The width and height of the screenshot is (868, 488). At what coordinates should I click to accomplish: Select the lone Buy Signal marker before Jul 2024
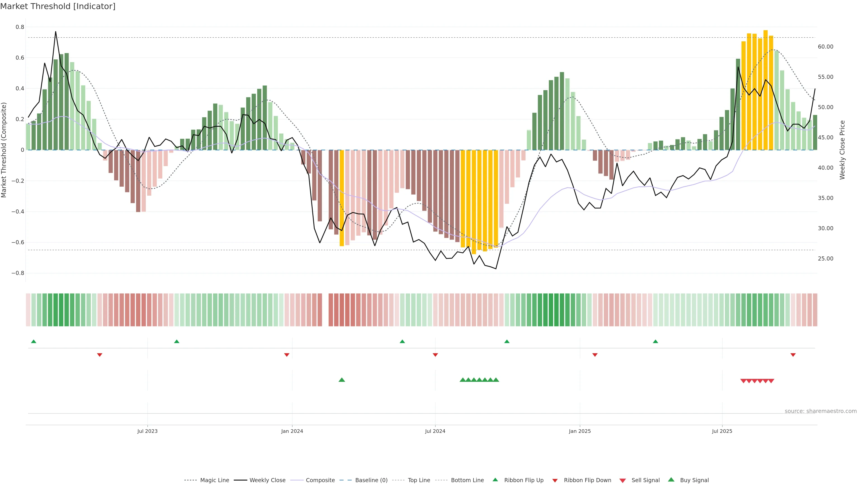(342, 380)
